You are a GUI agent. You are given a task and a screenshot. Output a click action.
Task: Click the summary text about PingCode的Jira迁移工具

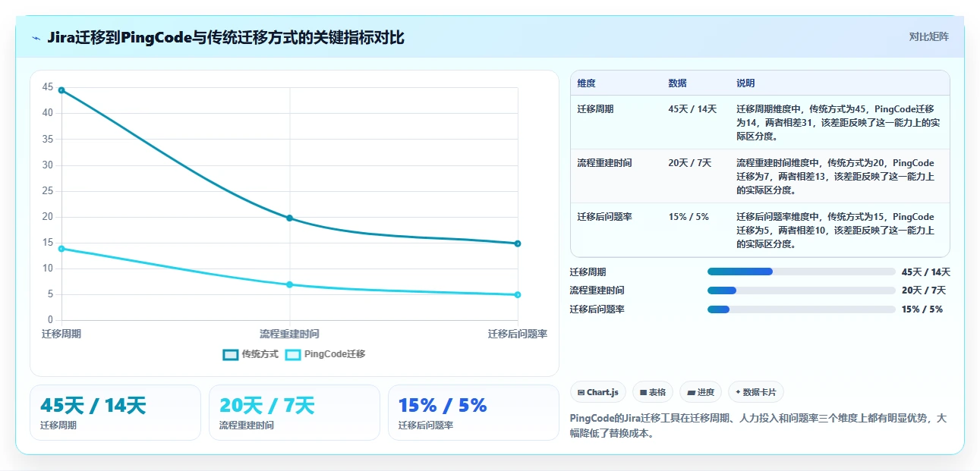(x=759, y=426)
